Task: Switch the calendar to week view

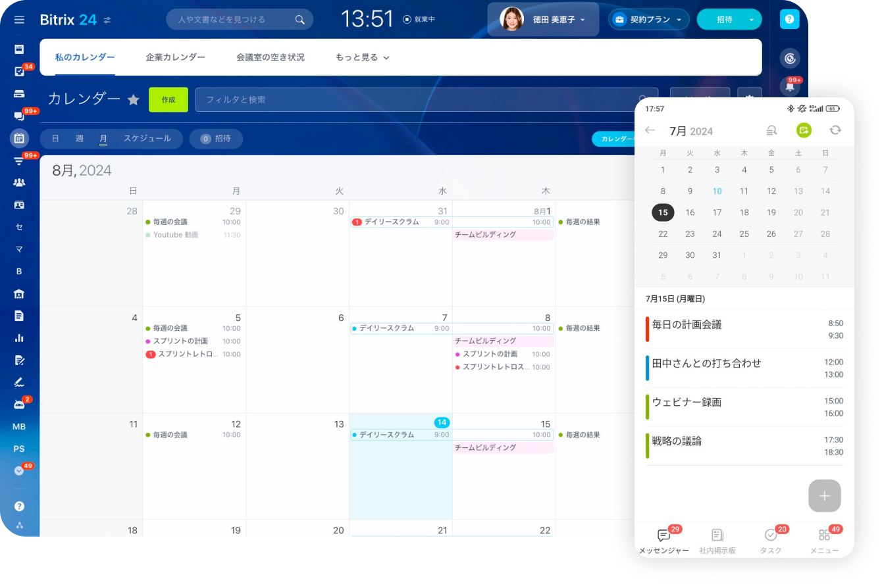Action: 79,139
